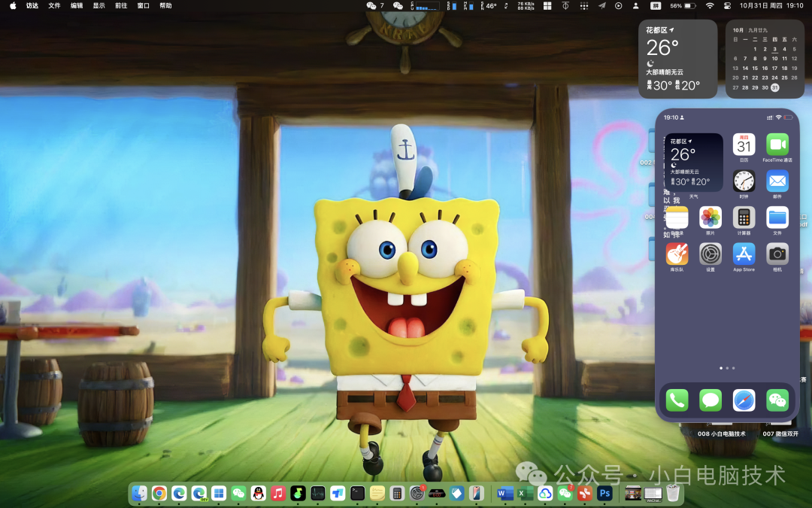
Task: Open the Clock app on the iPhone
Action: click(x=744, y=181)
